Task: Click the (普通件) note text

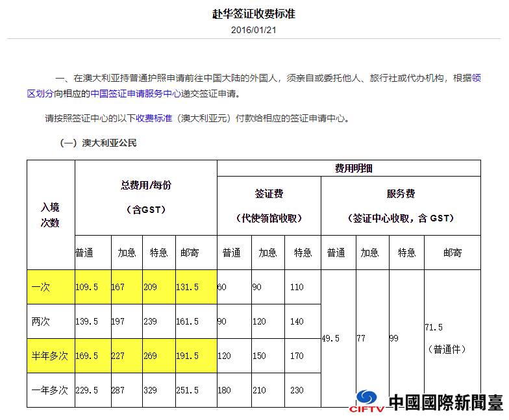Action: click(447, 349)
